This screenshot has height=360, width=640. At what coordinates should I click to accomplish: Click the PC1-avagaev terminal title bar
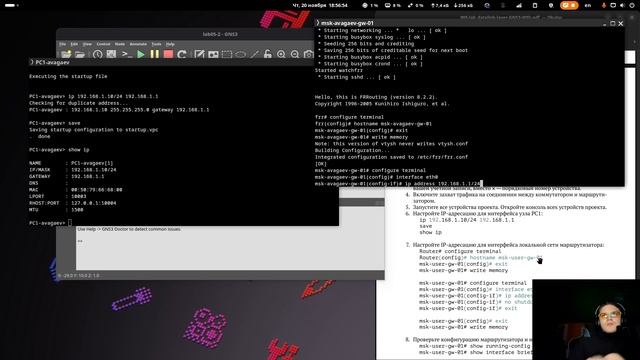coord(171,62)
